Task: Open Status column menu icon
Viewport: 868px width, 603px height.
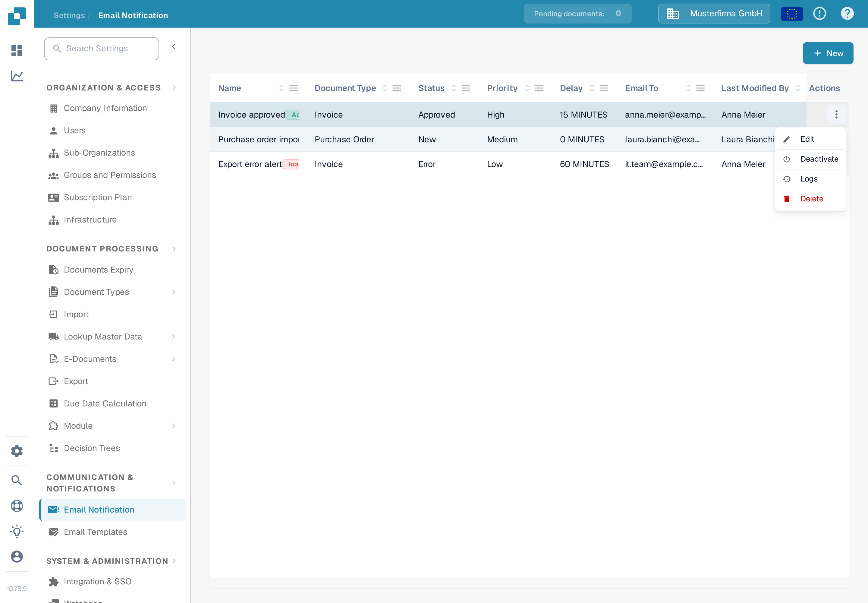Action: 466,88
